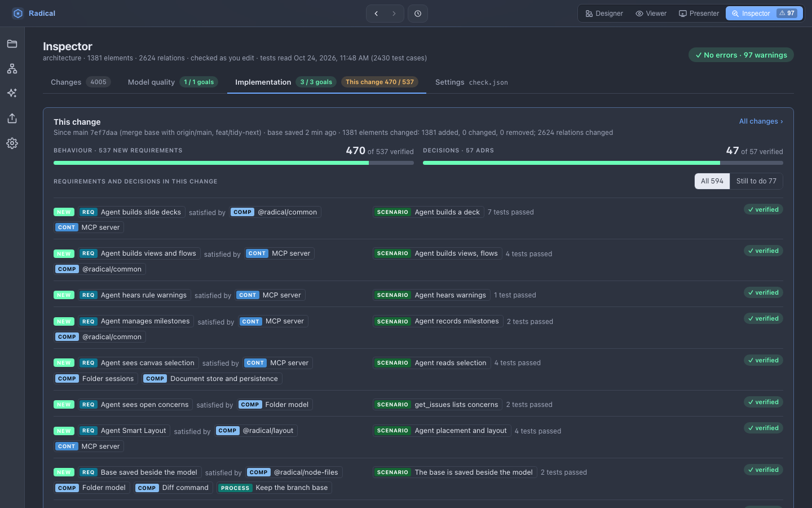Open the Changes tab
Screen dimensions: 812x508
tap(81, 82)
